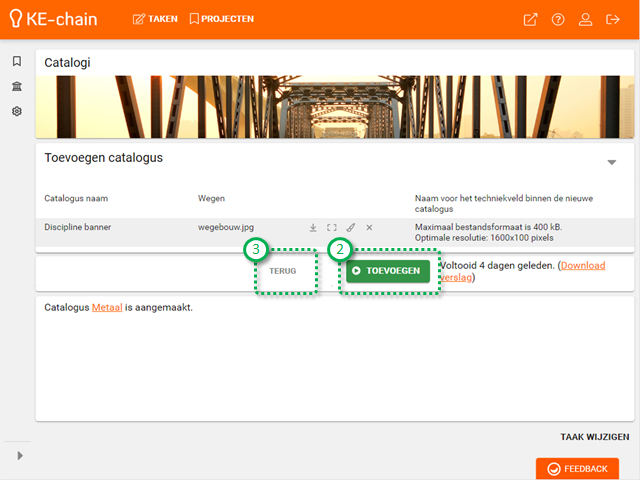640x480 pixels.
Task: Remove the wegebouw.jpg attachment
Action: (369, 228)
